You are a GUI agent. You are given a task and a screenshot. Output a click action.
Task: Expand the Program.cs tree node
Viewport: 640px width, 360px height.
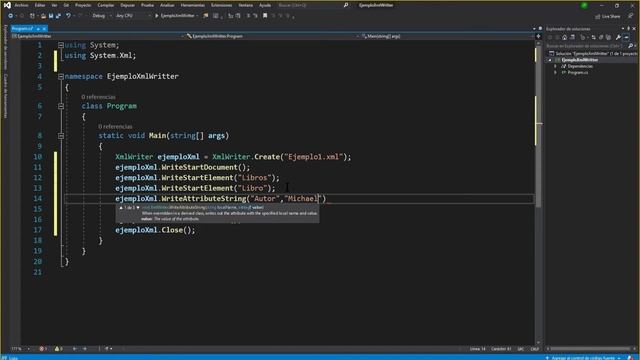(555, 72)
